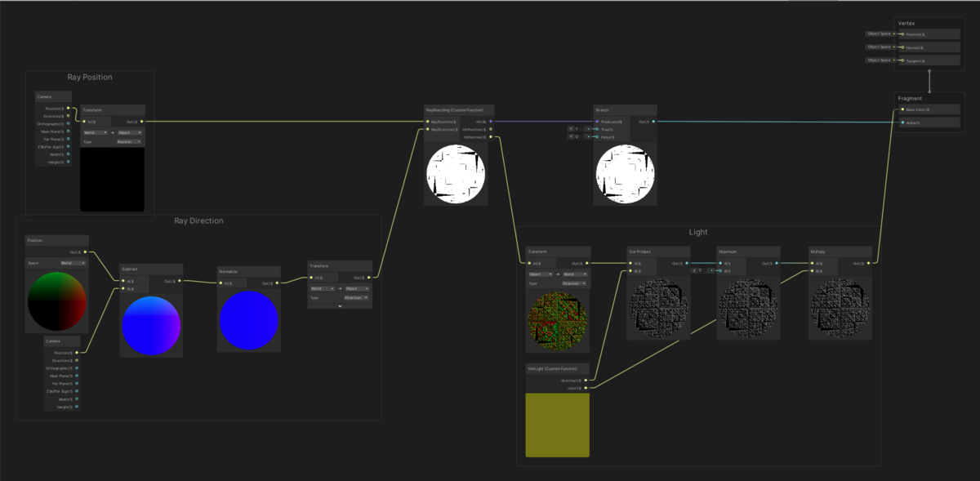The image size is (980, 481).
Task: Click the Hit(B) output port on RayMarching
Action: point(491,122)
